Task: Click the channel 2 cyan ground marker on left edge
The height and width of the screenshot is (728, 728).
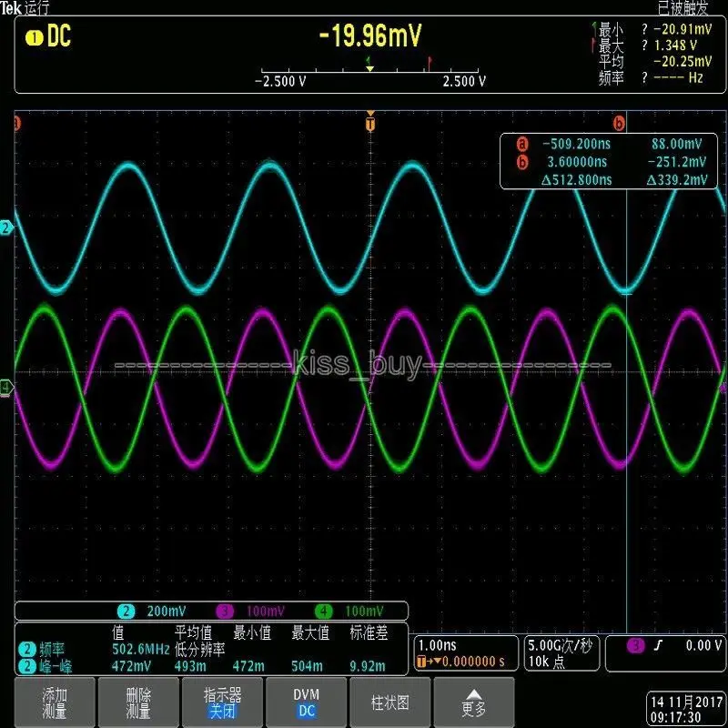Action: [6, 227]
